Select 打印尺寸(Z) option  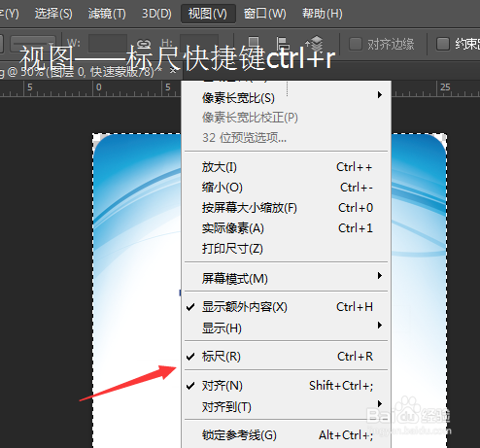tap(287, 249)
